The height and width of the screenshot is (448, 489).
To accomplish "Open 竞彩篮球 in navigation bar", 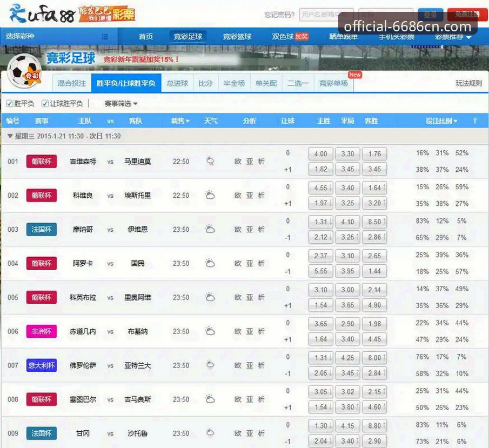I will [x=237, y=37].
